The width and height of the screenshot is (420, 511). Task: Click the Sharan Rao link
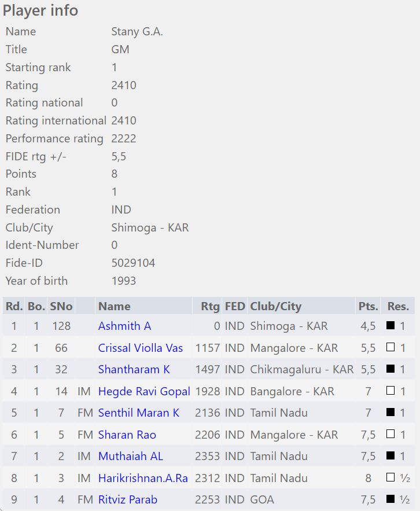point(127,435)
